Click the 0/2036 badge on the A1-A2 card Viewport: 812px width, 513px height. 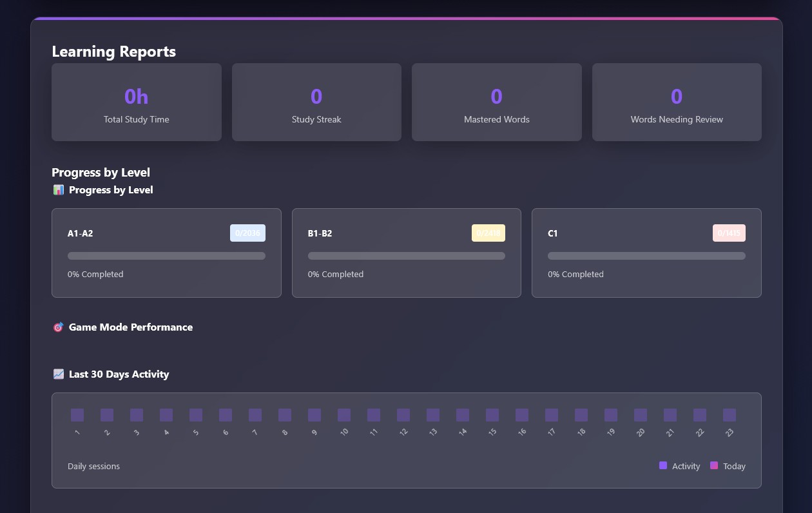click(247, 233)
